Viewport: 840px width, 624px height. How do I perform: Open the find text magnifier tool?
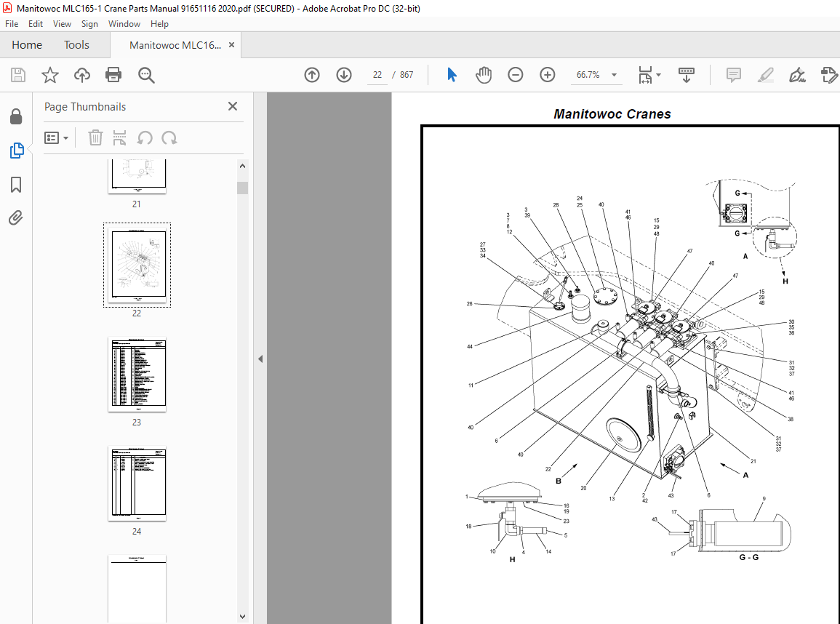(145, 75)
